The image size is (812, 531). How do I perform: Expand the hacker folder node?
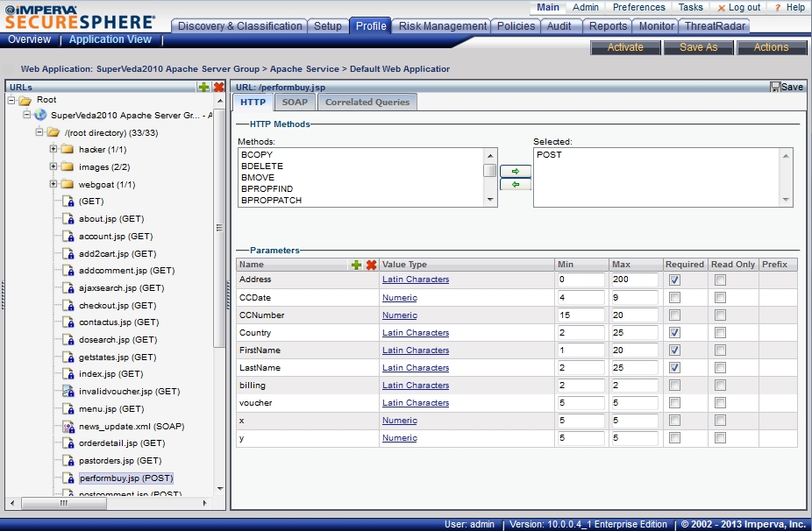pos(53,150)
